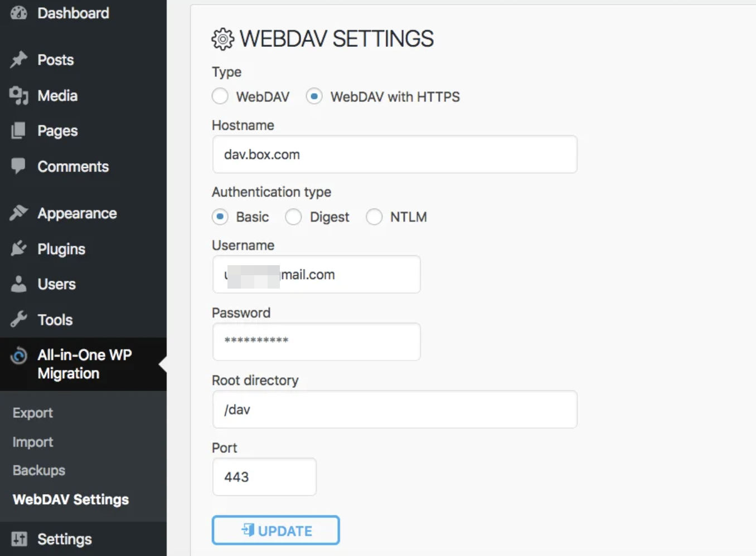Click the Users person icon
756x556 pixels.
tap(19, 284)
